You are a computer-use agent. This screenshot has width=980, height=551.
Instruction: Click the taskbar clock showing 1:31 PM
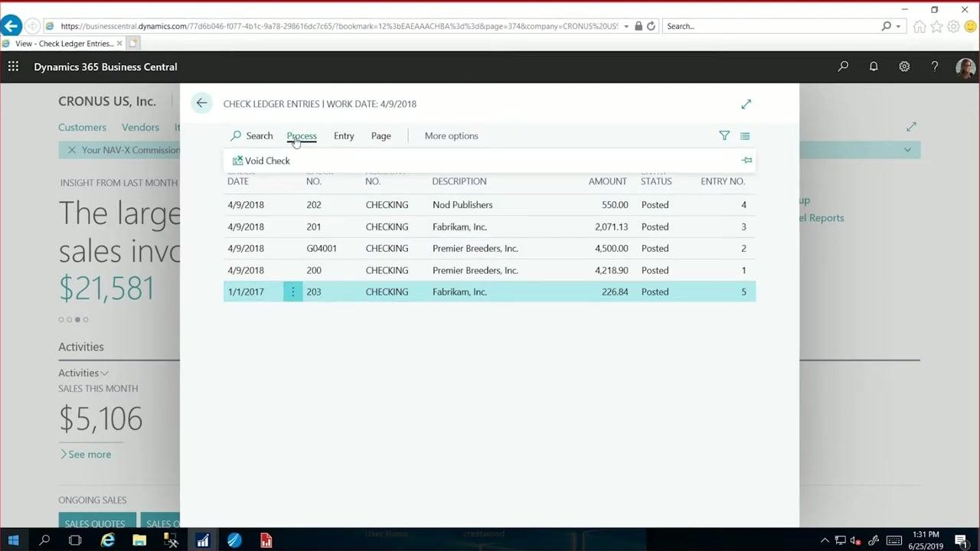point(925,540)
